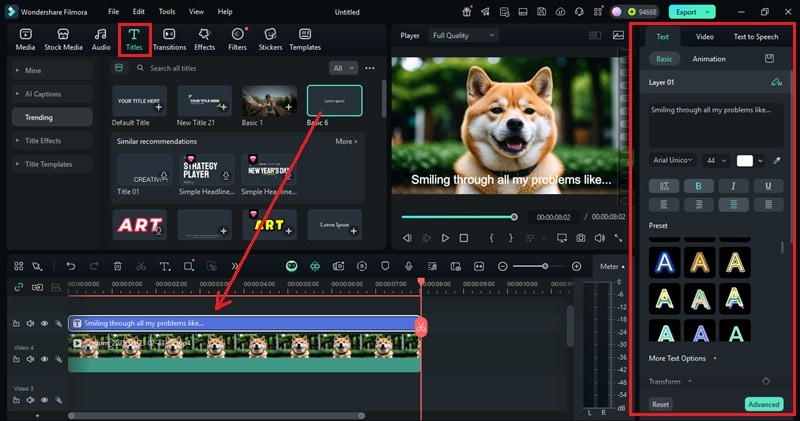Select the crop tool in timeline toolbar

188,266
